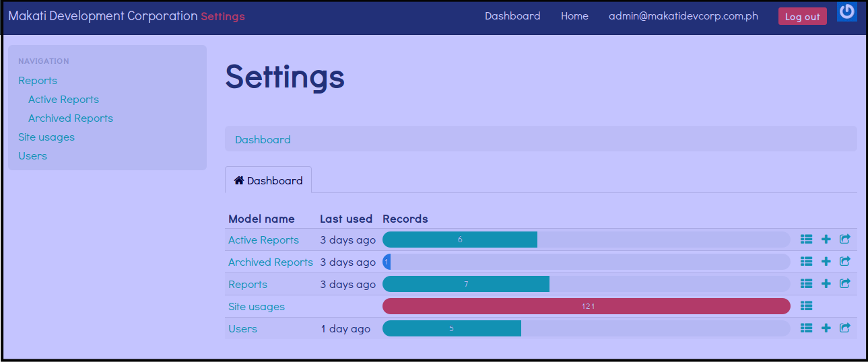Click '1 day ago' in Users row
Screen dimensions: 868x362
pyautogui.click(x=345, y=329)
